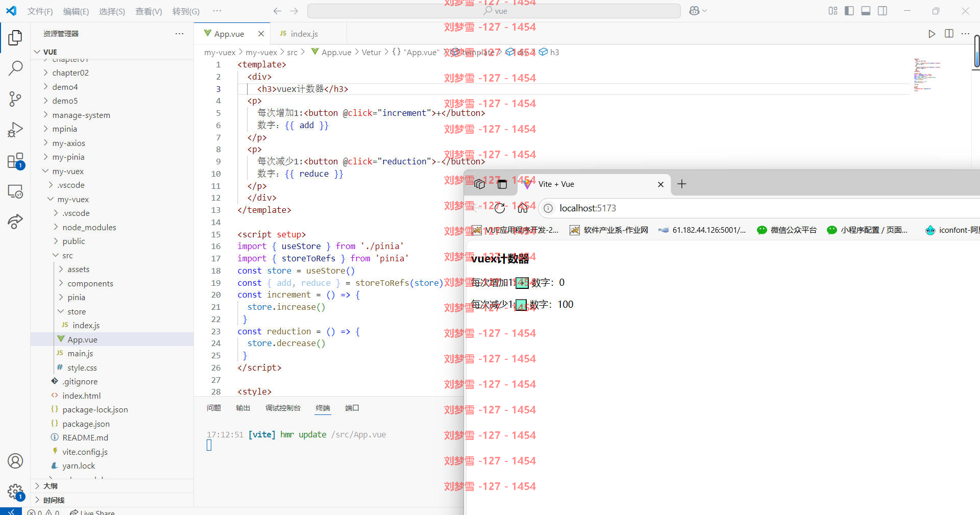Open vite.config.js in file tree
Viewport: 980px width, 515px height.
[85, 452]
